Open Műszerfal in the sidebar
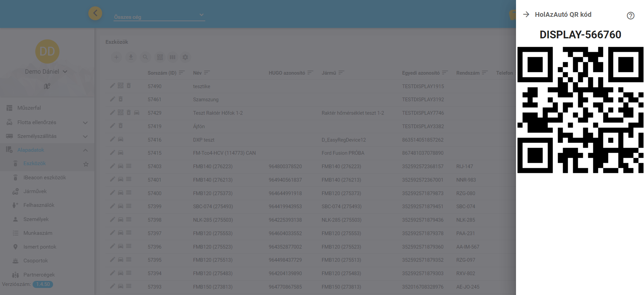Image resolution: width=644 pixels, height=295 pixels. pos(29,108)
